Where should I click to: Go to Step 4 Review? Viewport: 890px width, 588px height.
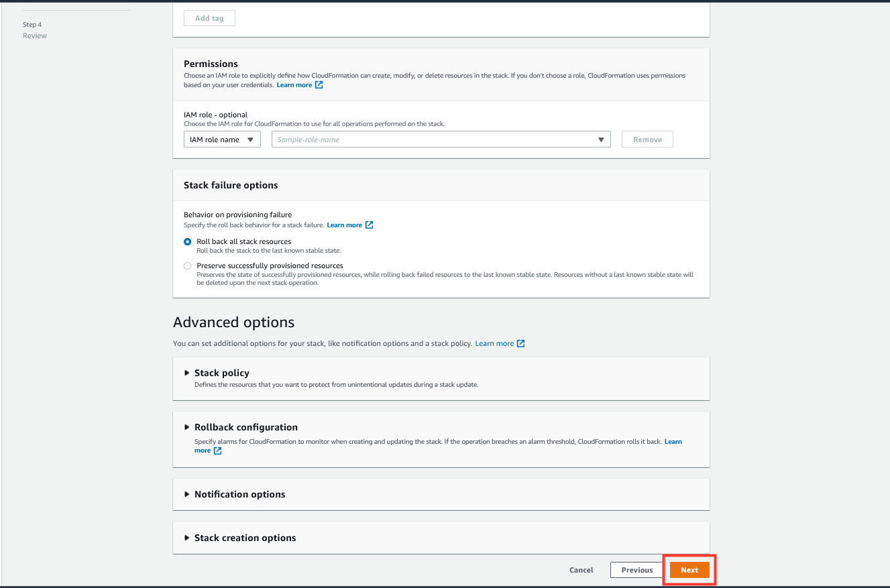click(x=35, y=30)
